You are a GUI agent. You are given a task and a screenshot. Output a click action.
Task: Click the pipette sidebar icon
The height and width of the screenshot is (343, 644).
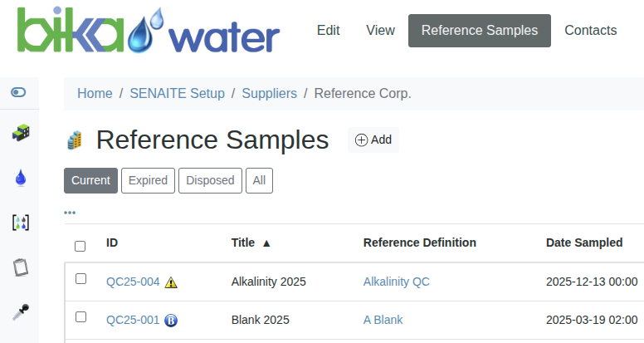coord(20,312)
